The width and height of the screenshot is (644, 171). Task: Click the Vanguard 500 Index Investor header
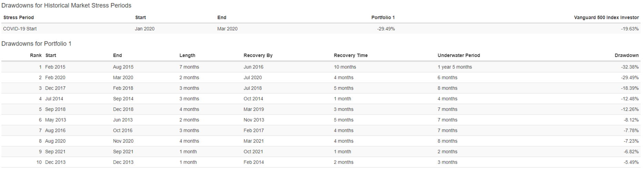click(606, 17)
